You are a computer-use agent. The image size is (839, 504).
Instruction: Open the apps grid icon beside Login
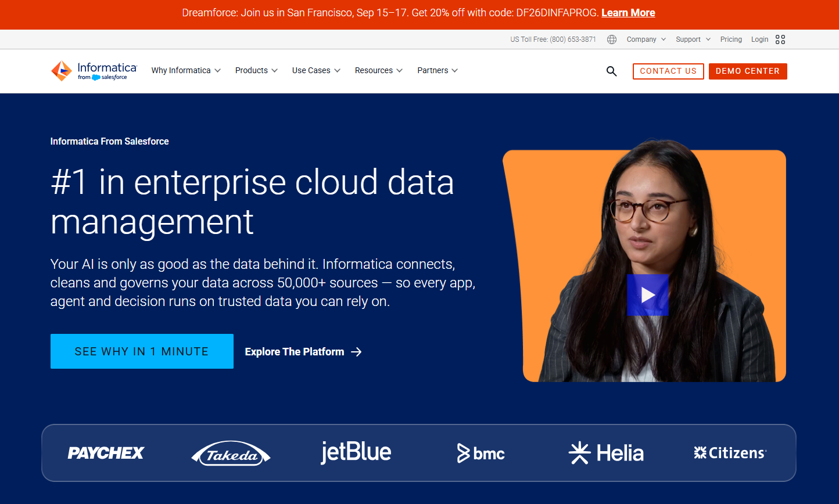[780, 39]
